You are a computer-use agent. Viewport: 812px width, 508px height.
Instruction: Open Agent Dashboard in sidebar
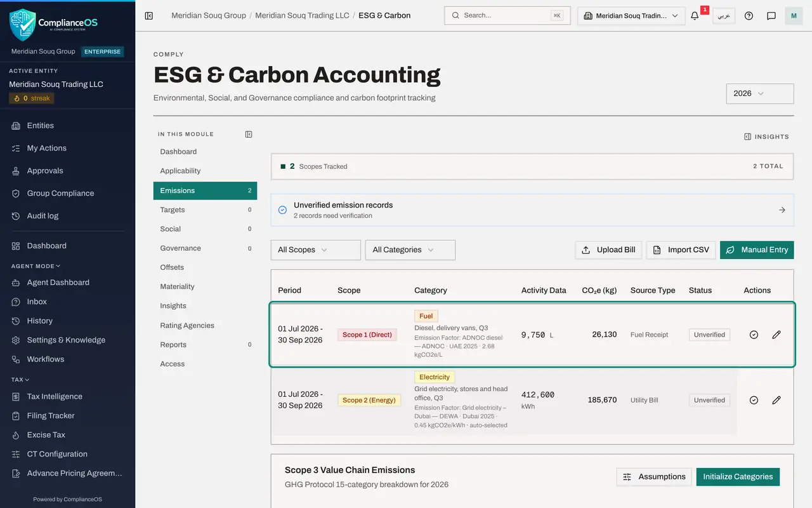coord(67,283)
